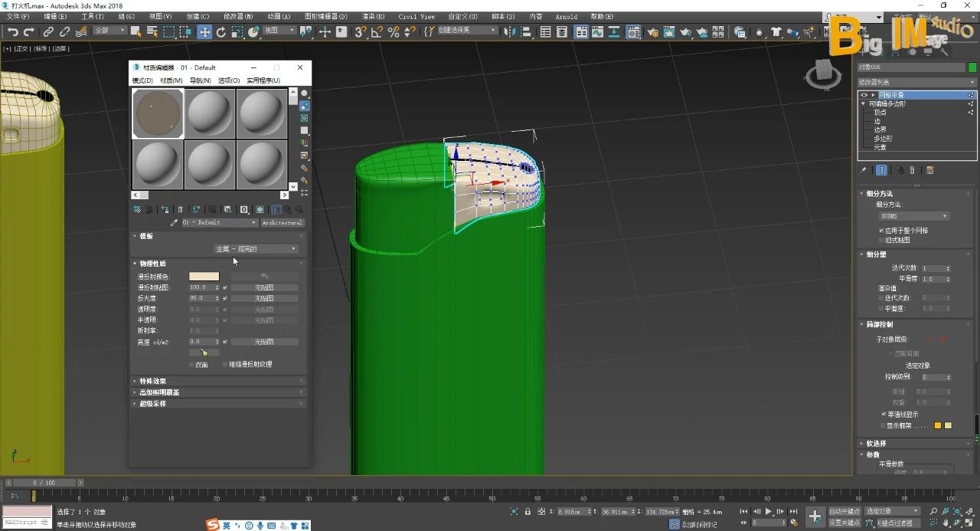Image resolution: width=980 pixels, height=531 pixels.
Task: Select the Rotate tool in toolbar
Action: 221,31
